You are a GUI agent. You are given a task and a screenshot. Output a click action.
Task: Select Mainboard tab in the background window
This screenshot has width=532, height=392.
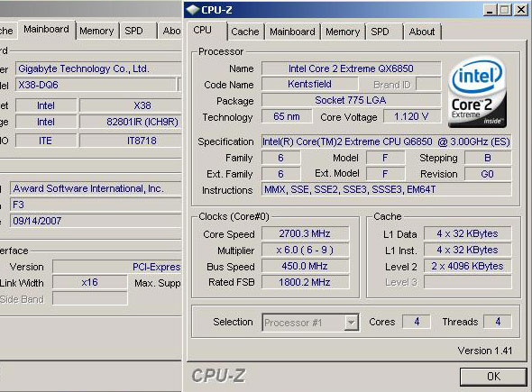tap(46, 29)
